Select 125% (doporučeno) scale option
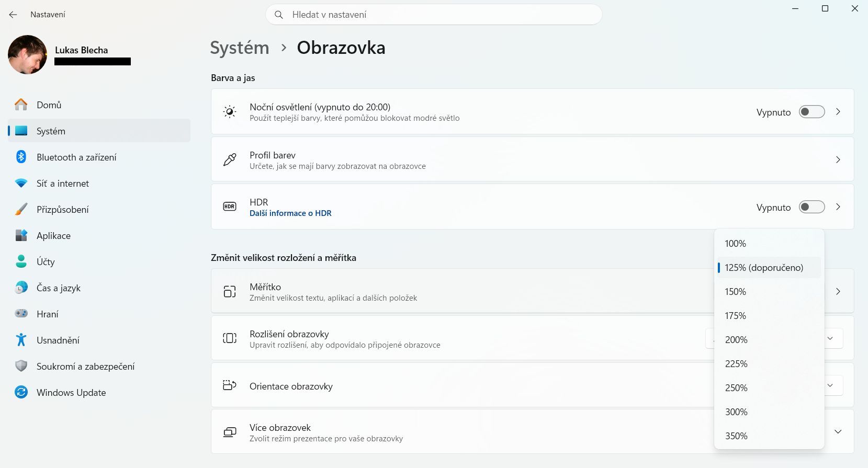The width and height of the screenshot is (868, 468). [769, 268]
